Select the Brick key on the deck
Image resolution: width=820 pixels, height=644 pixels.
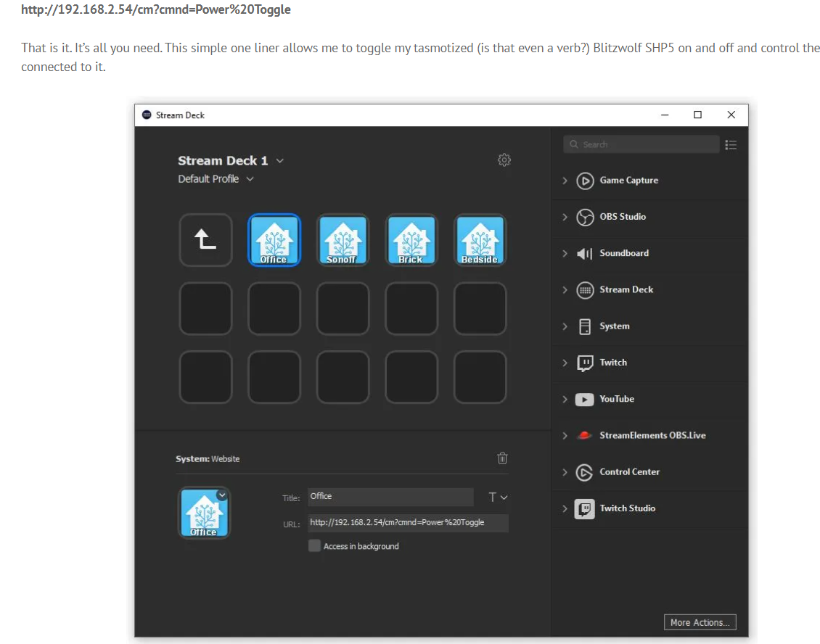tap(411, 240)
